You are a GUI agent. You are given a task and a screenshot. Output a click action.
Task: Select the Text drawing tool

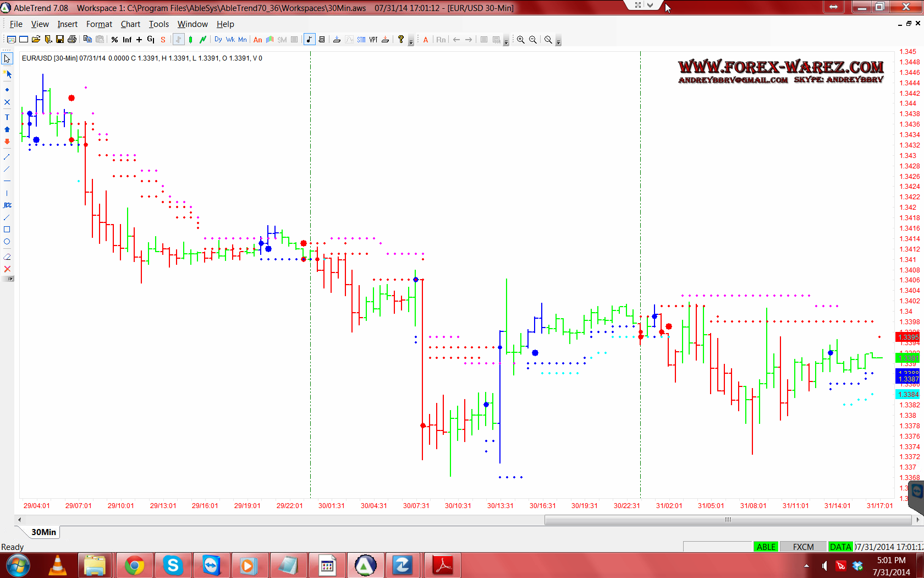pos(7,117)
